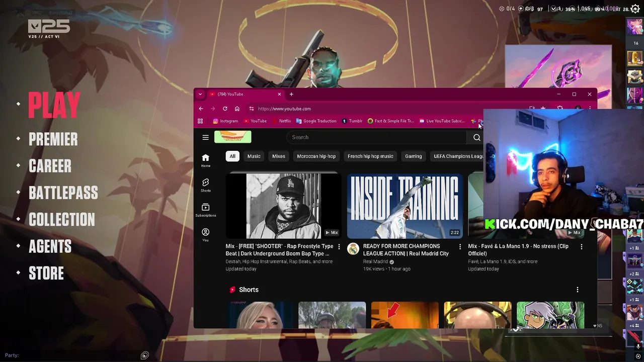Select PLAY in the Valorant menu

54,105
